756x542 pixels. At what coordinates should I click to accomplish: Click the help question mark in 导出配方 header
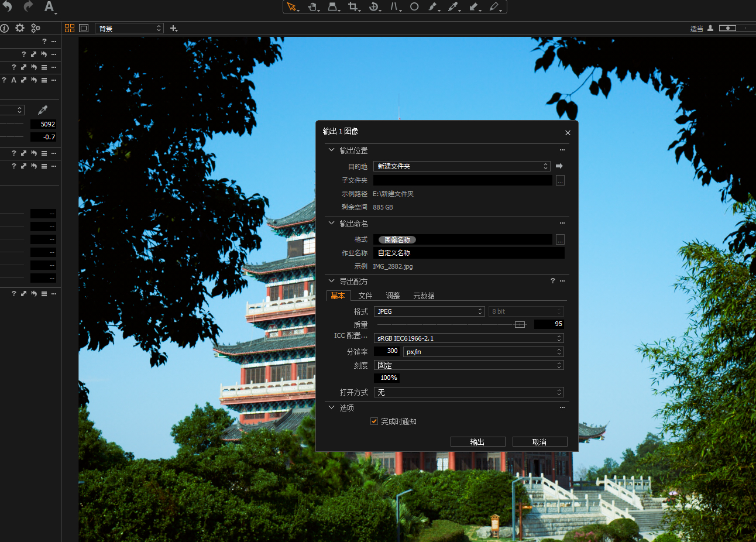[553, 281]
